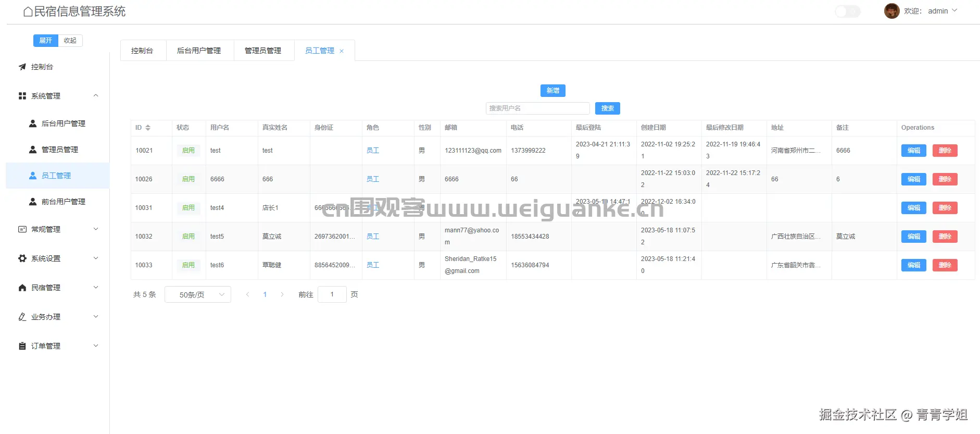Click the house logo icon in the header

click(x=28, y=11)
